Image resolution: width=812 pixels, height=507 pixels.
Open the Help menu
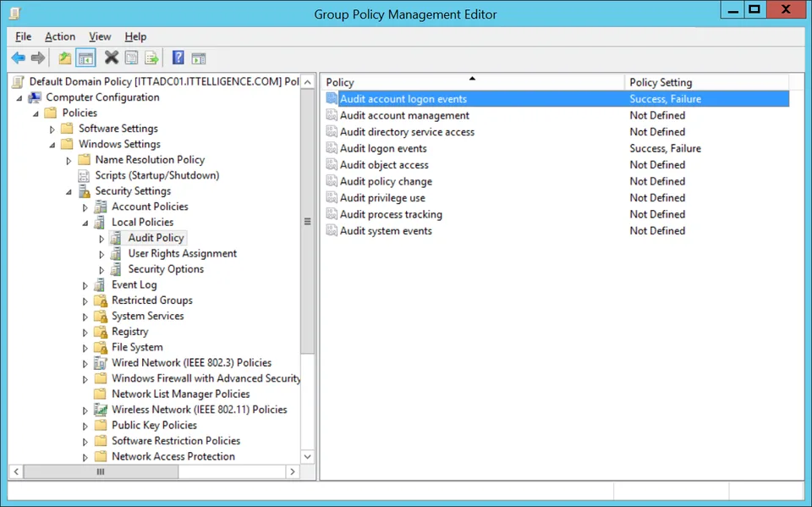[135, 36]
